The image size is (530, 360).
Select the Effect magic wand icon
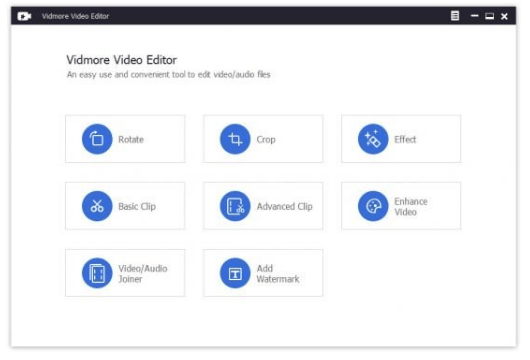click(373, 139)
